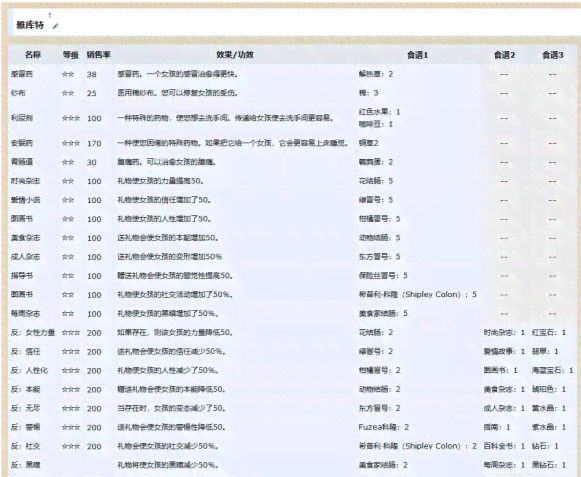The width and height of the screenshot is (581, 477).
Task: Click the recipe entry 棉：3
Action: [368, 93]
